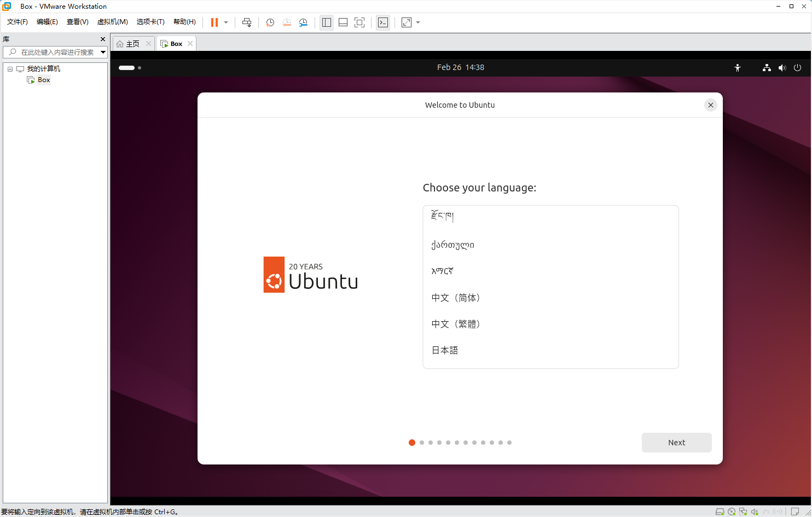Screen dimensions: 812x517
Task: Select 中文（繁體）language
Action: pyautogui.click(x=550, y=324)
